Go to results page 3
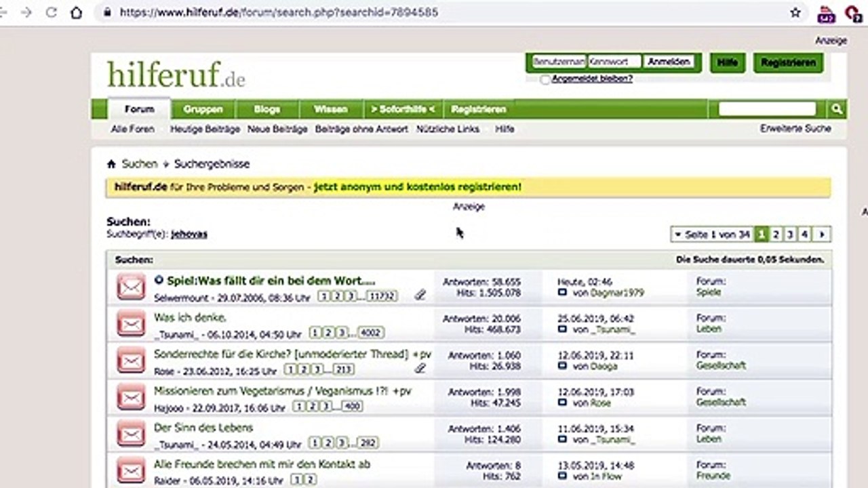The height and width of the screenshot is (488, 868). (x=790, y=235)
